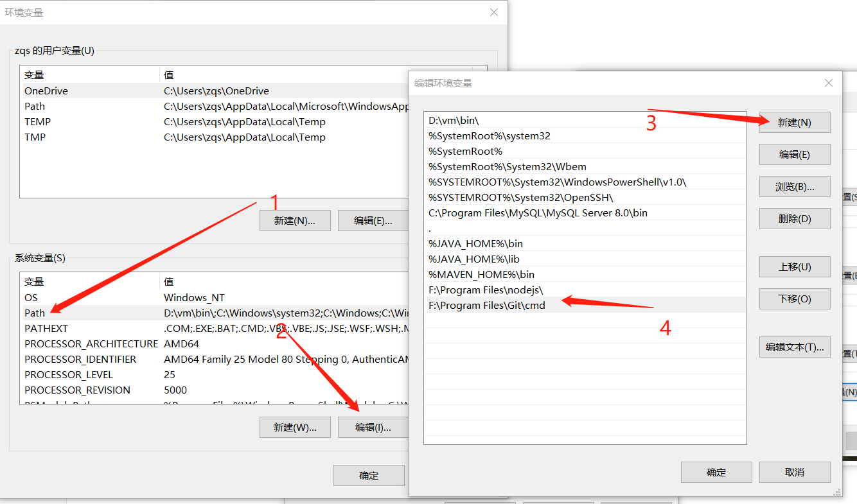Select OneDrive in user variables
The image size is (857, 504).
point(46,91)
